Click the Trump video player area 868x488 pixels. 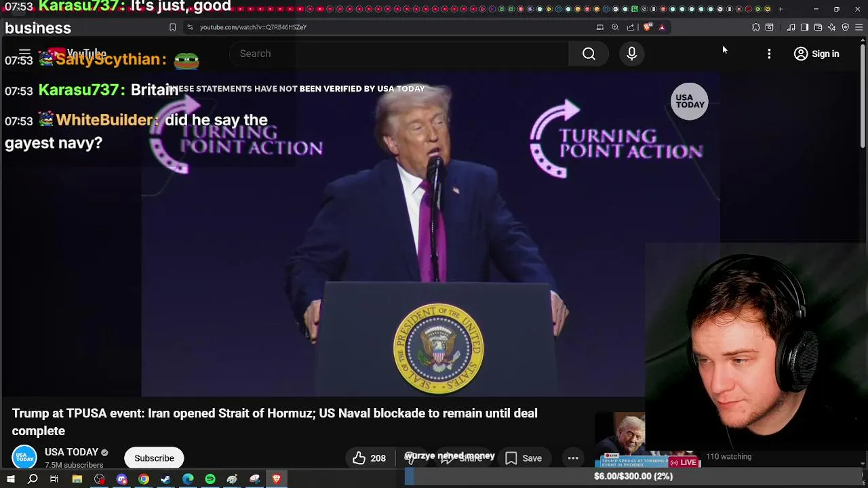tap(431, 234)
